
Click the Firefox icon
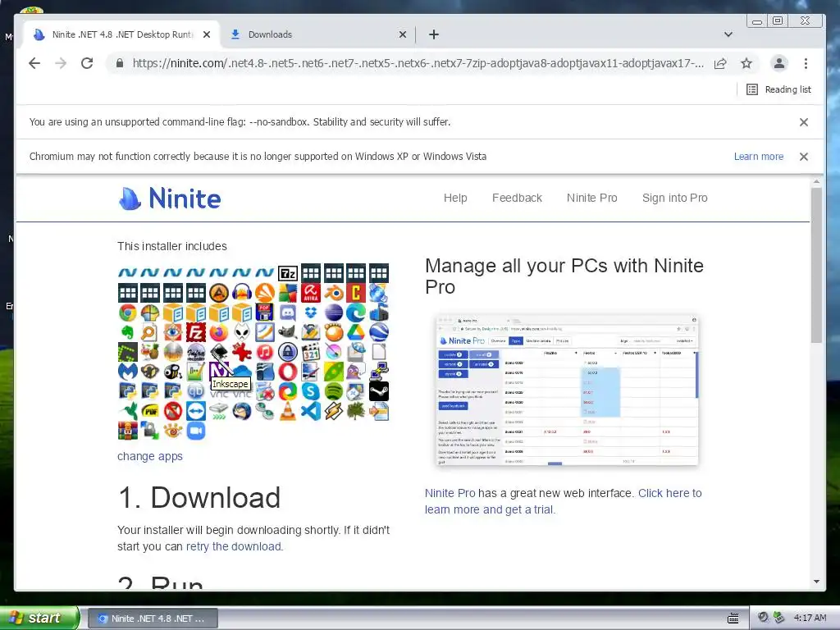(218, 333)
